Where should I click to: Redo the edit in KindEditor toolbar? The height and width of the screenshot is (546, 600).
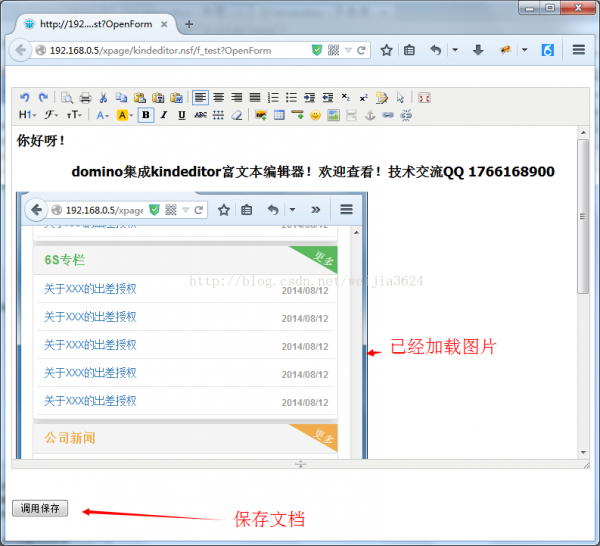(x=43, y=98)
